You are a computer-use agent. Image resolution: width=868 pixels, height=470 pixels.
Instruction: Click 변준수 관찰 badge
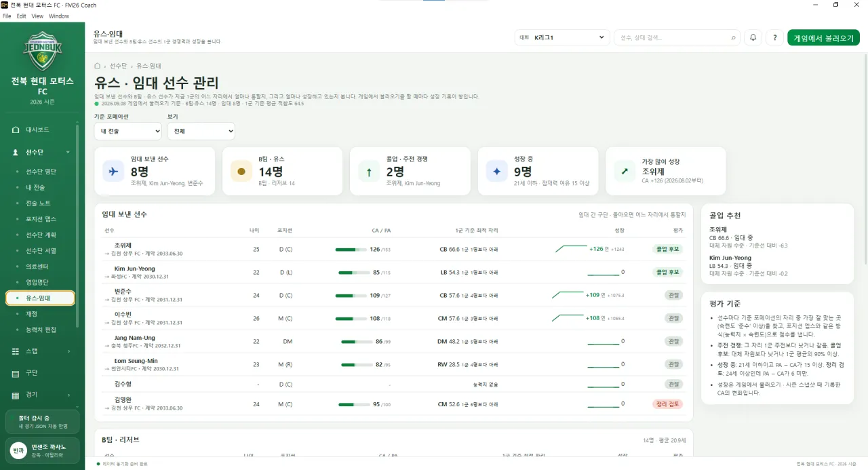click(x=673, y=295)
